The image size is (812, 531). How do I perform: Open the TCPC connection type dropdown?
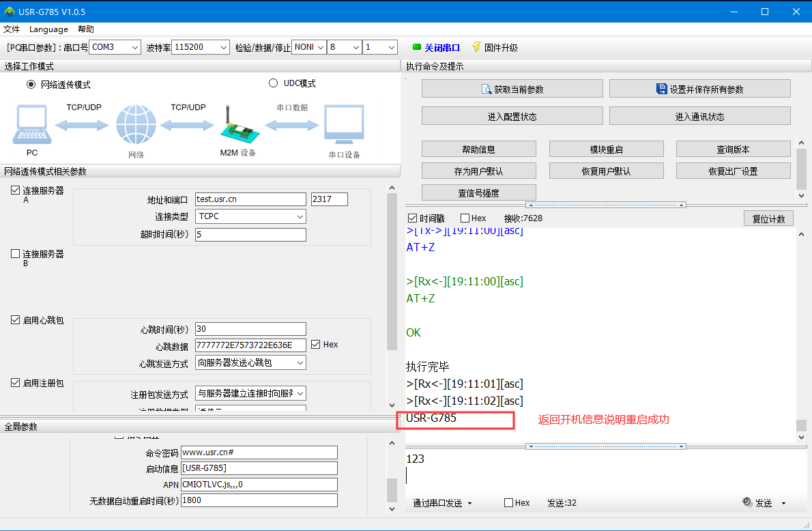tap(250, 216)
